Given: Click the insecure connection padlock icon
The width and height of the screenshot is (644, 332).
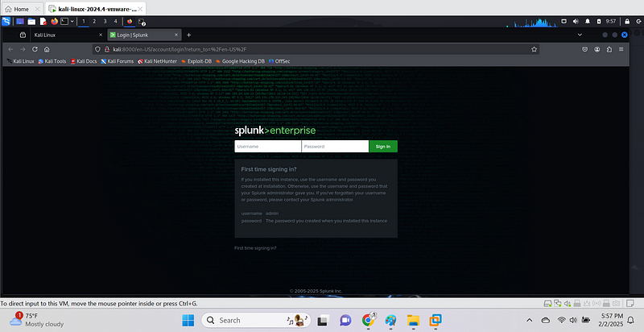Looking at the screenshot, I should (107, 49).
